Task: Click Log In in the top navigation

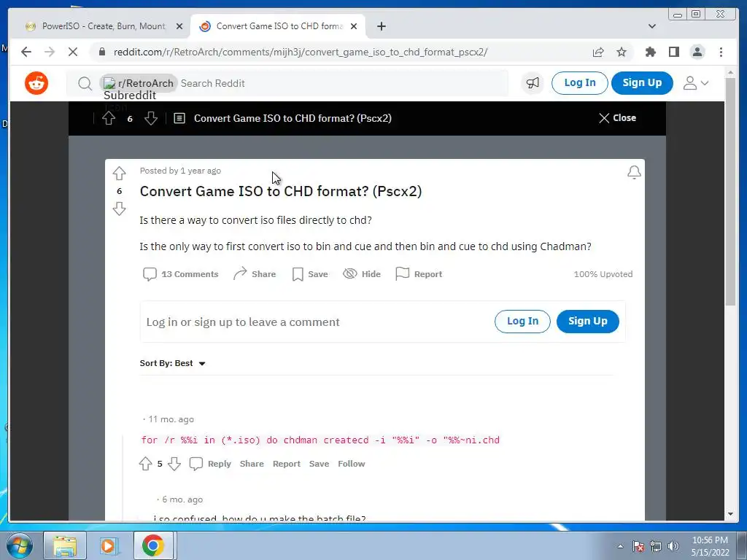Action: point(579,83)
